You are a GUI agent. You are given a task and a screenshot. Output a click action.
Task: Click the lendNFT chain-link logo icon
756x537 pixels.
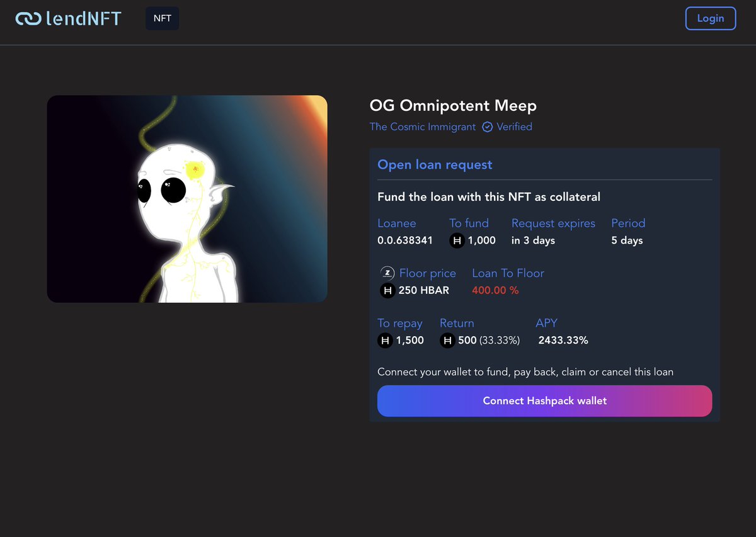(x=28, y=19)
